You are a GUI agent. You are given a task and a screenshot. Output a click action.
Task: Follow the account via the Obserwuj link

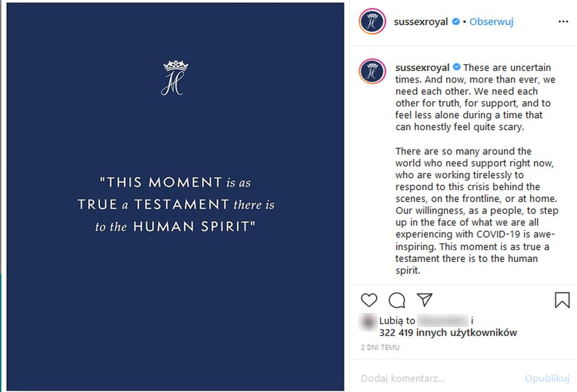tap(491, 22)
